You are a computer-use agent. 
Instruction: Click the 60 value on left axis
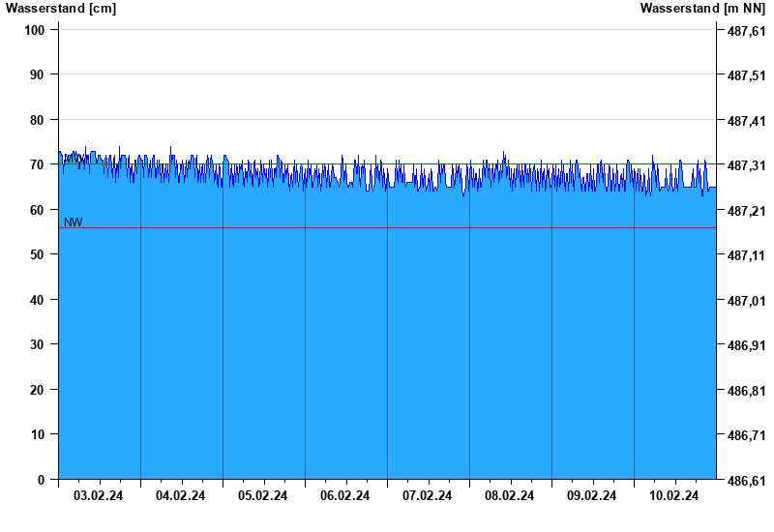pyautogui.click(x=37, y=210)
